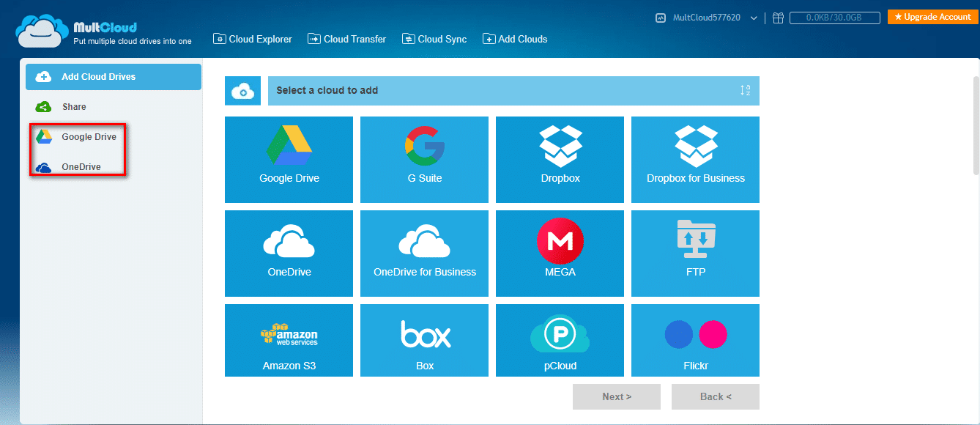Viewport: 980px width, 425px height.
Task: Sort clouds alphabetically using the a-z control
Action: pyautogui.click(x=745, y=90)
